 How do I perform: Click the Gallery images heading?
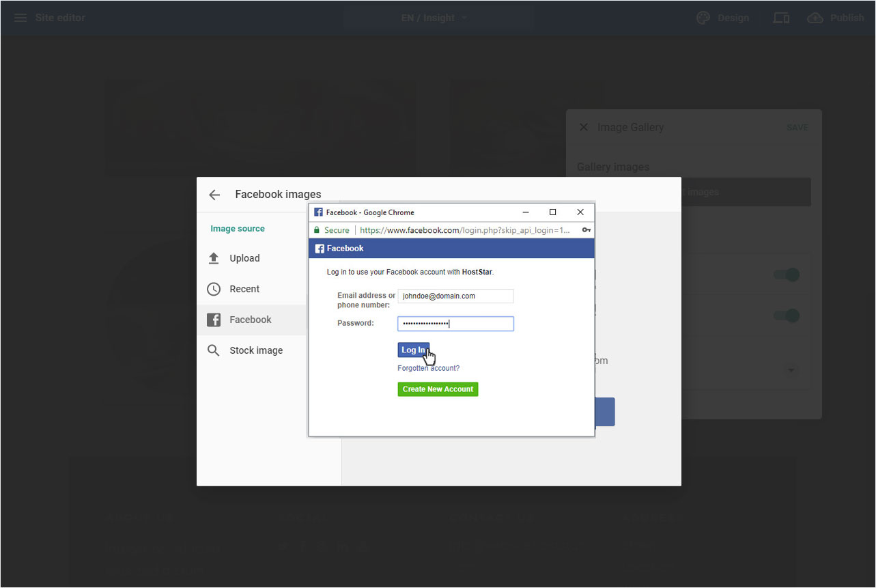[613, 167]
